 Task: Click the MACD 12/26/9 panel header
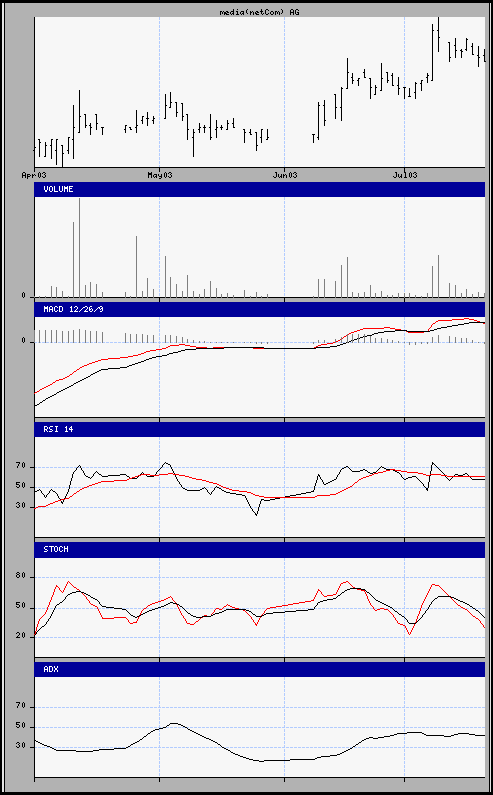click(260, 309)
